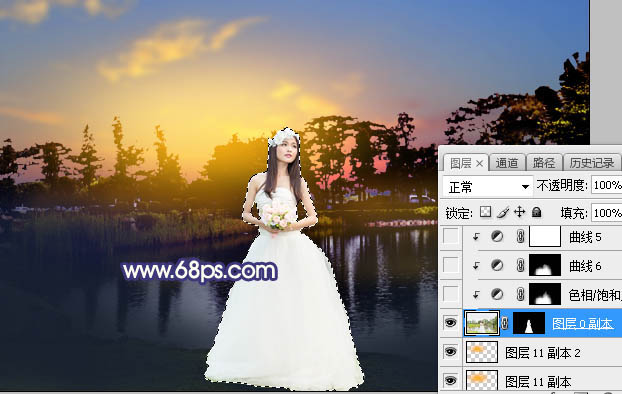This screenshot has width=622, height=394.
Task: Open the 正常 blend mode dropdown
Action: (x=488, y=186)
